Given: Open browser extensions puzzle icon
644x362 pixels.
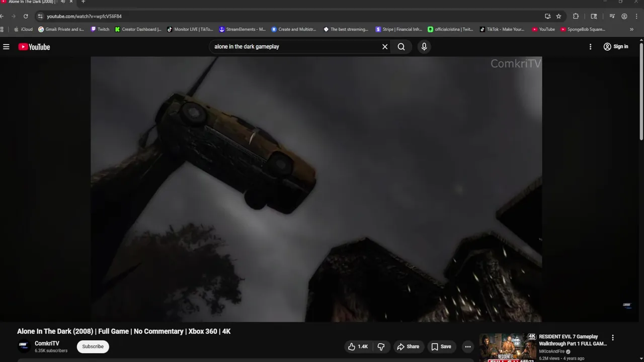Looking at the screenshot, I should pyautogui.click(x=576, y=16).
